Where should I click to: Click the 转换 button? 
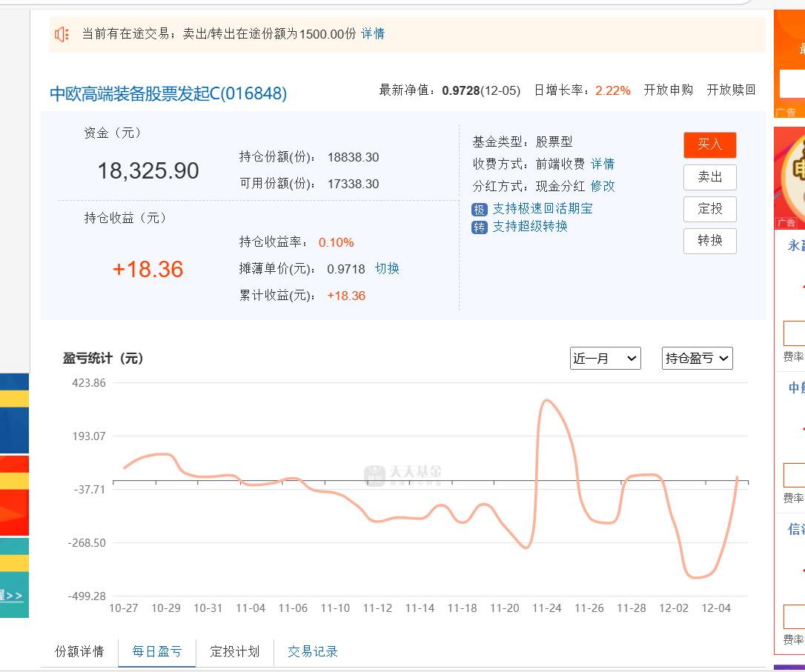(x=709, y=241)
